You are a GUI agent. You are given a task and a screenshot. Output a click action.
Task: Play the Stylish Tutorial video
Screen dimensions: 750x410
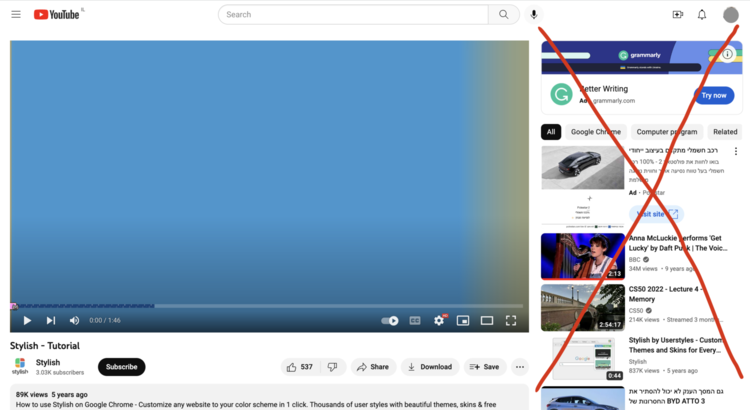(27, 321)
